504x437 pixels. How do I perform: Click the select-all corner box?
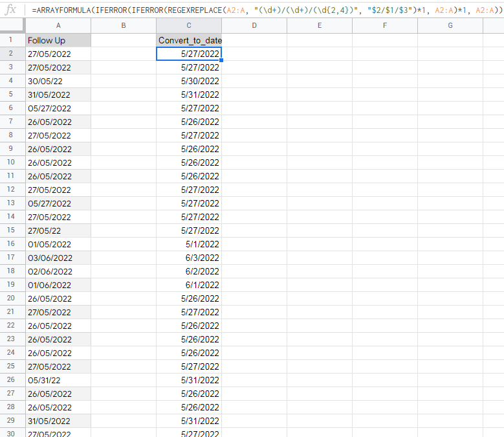(12, 25)
